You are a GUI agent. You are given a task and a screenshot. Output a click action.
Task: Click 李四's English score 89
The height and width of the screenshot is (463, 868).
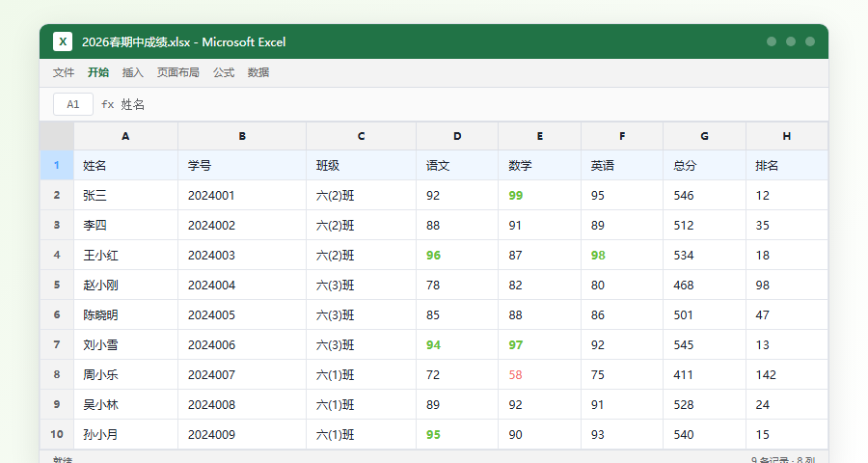click(x=622, y=225)
